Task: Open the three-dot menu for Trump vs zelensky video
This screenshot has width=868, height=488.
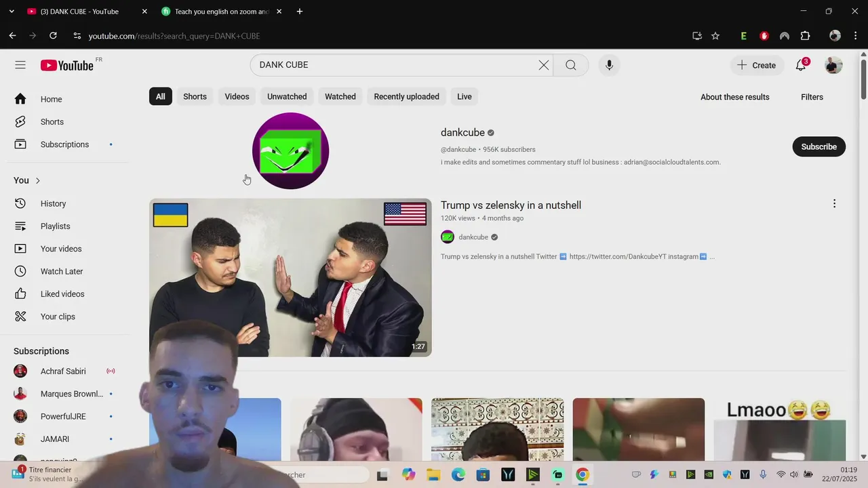Action: point(834,203)
